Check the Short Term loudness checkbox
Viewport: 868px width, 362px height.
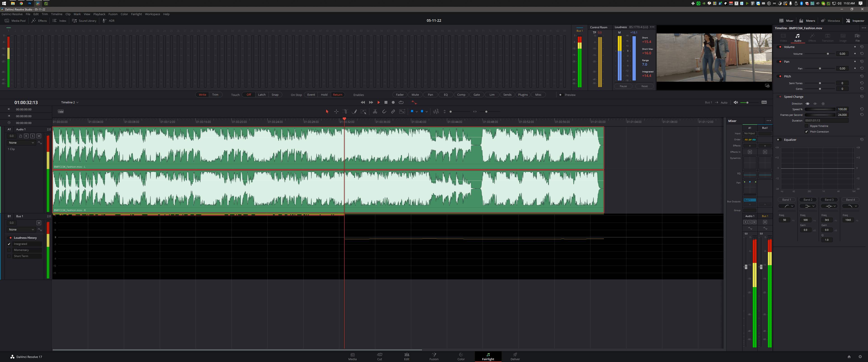(9, 256)
